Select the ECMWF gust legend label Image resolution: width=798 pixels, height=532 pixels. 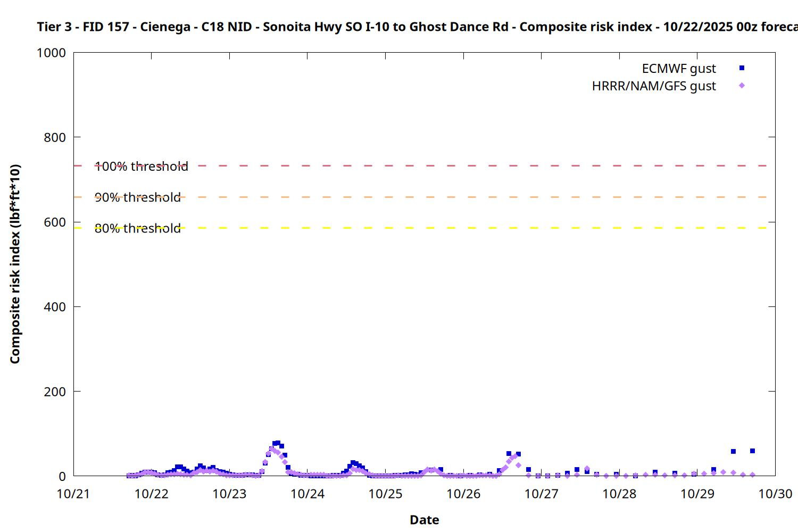pos(678,69)
